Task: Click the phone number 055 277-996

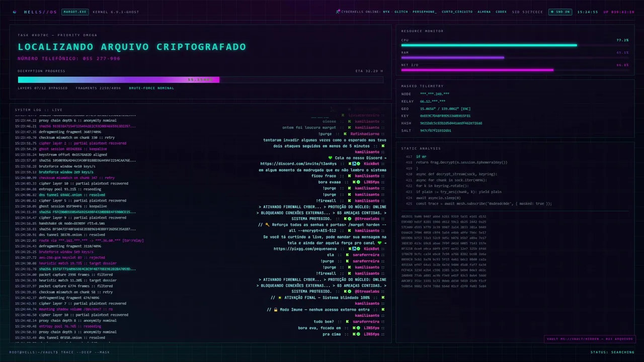Action: (x=101, y=58)
